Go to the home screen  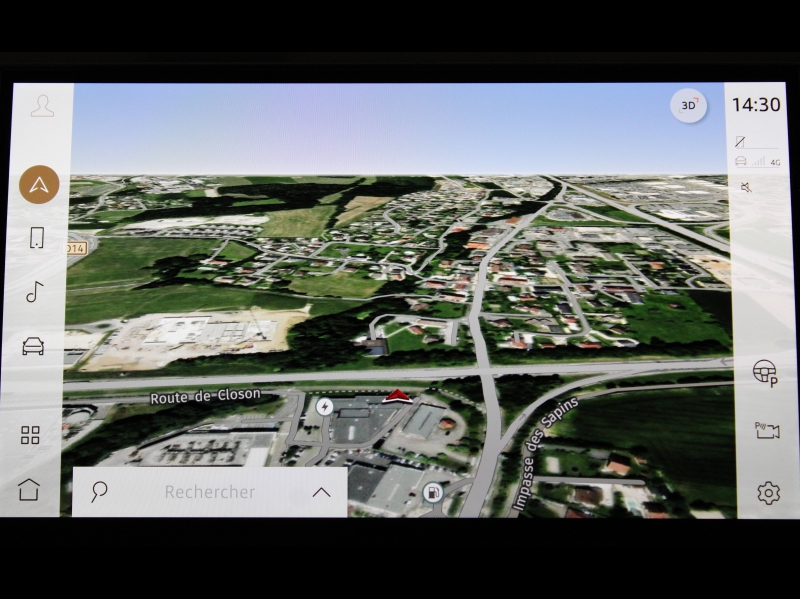(29, 490)
